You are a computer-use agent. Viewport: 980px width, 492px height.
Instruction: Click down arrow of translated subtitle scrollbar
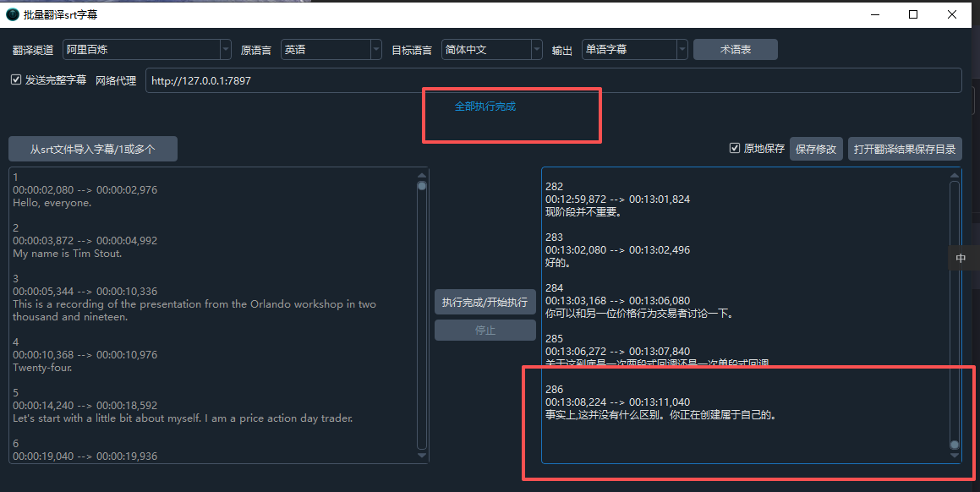point(955,456)
